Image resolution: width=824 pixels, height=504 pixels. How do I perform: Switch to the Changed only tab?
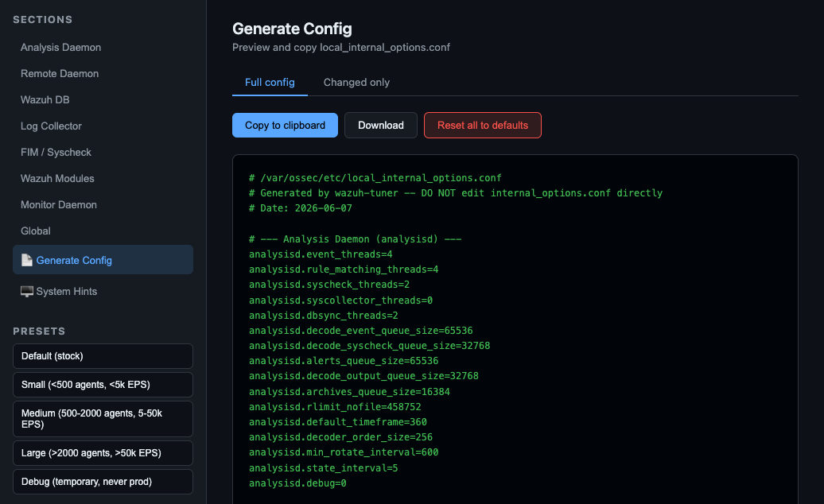(356, 83)
